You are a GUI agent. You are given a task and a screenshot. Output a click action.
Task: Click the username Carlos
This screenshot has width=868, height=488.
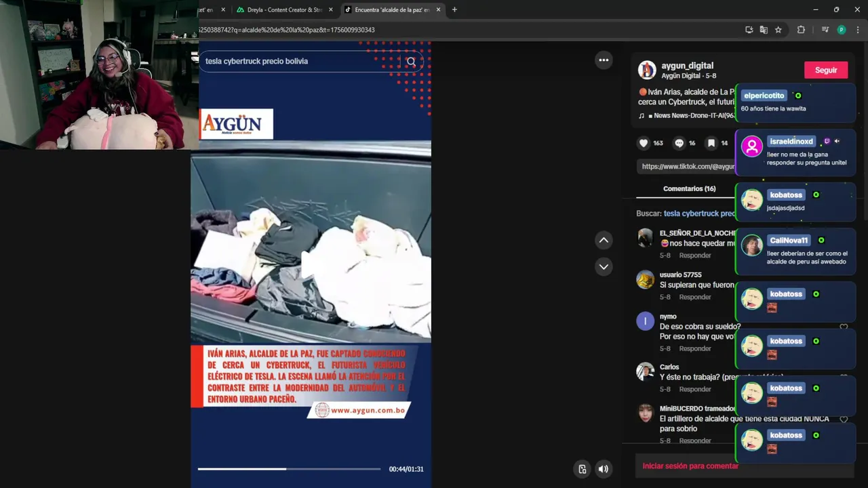click(x=669, y=367)
